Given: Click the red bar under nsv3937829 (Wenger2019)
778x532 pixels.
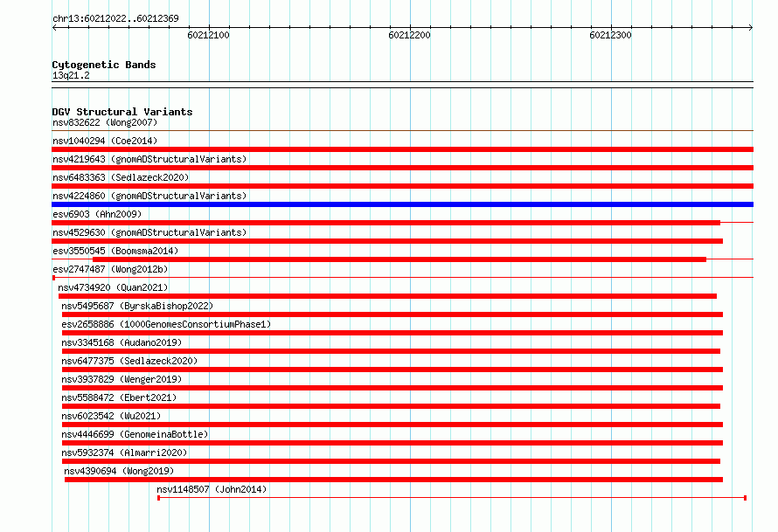Looking at the screenshot, I should [392, 388].
